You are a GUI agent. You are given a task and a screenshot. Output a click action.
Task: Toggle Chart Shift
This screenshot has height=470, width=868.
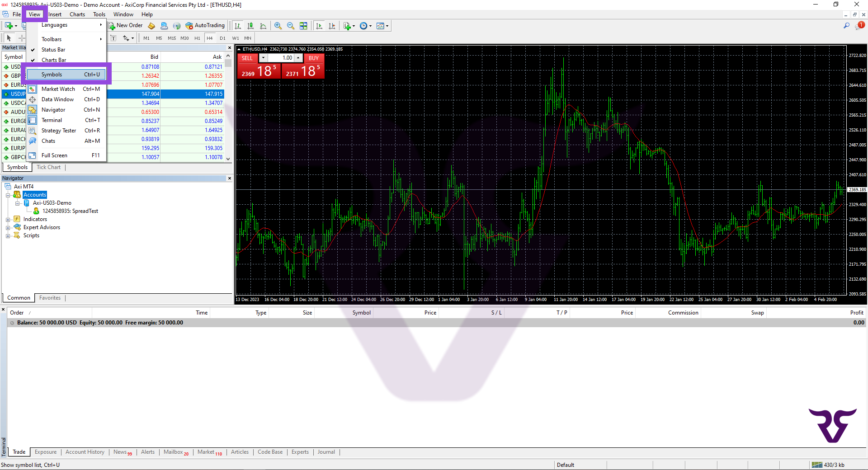[x=332, y=26]
